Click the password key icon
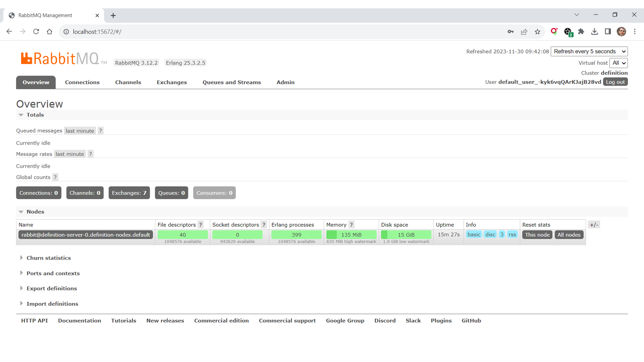Screen dimensions: 644x362 510,32
